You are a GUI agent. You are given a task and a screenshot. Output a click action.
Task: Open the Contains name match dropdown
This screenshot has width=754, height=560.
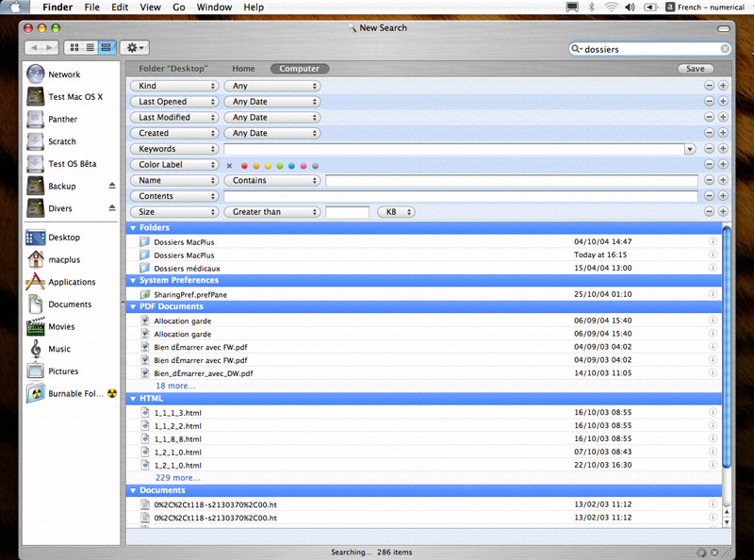[272, 180]
